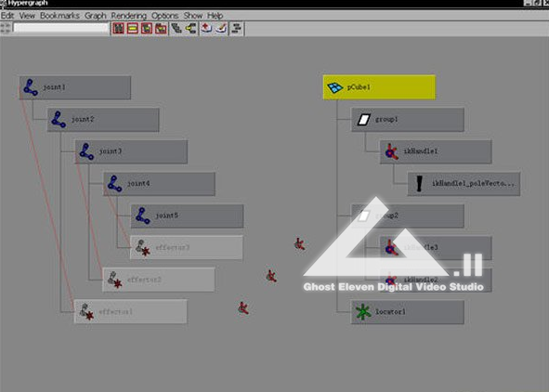The image size is (549, 392).
Task: Select the ikHandle3 node icon
Action: tap(391, 248)
